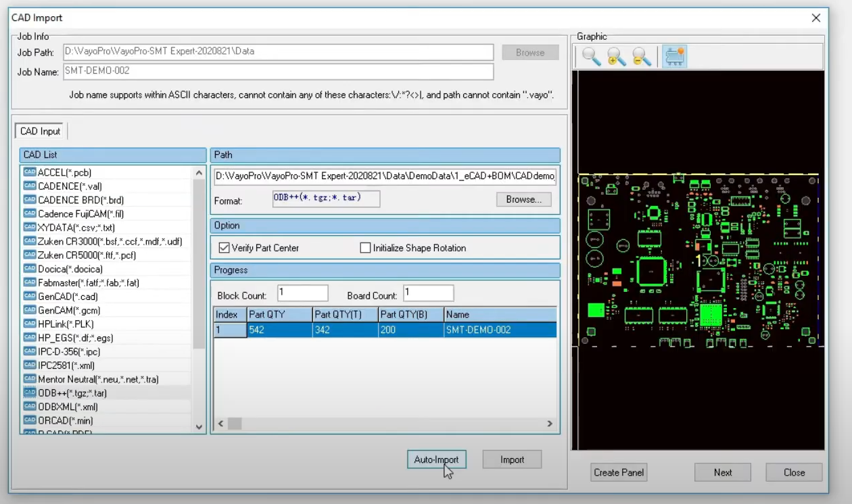Screen dimensions: 852x504
Task: Click the Auto-Import button
Action: coord(436,459)
